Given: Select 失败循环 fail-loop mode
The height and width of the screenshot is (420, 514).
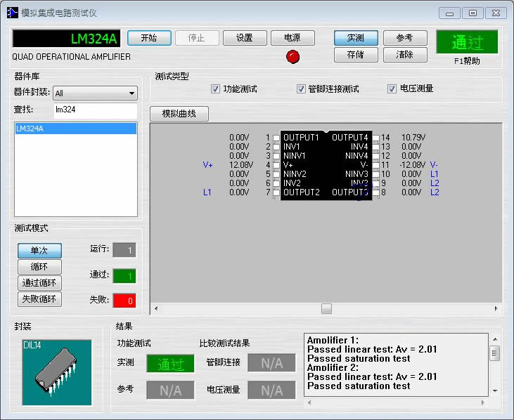Looking at the screenshot, I should (x=39, y=299).
